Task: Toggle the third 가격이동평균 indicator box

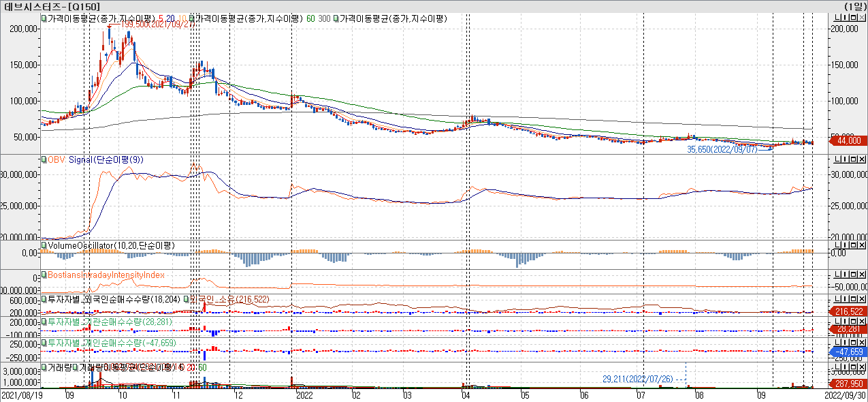Action: click(336, 18)
